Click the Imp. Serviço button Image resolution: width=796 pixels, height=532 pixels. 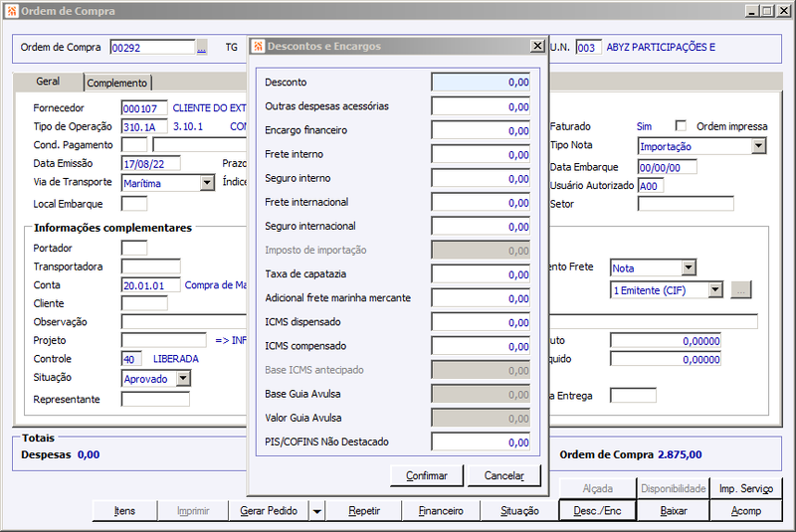point(745,489)
